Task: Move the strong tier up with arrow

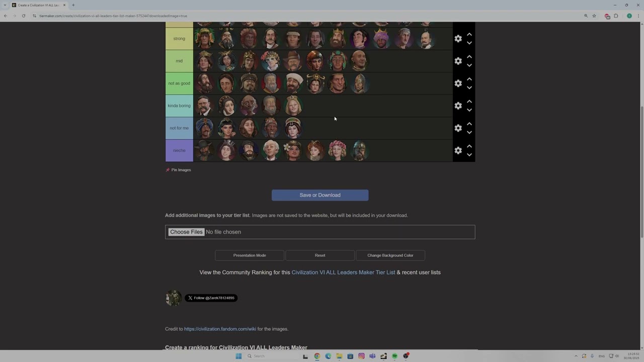Action: click(x=469, y=34)
